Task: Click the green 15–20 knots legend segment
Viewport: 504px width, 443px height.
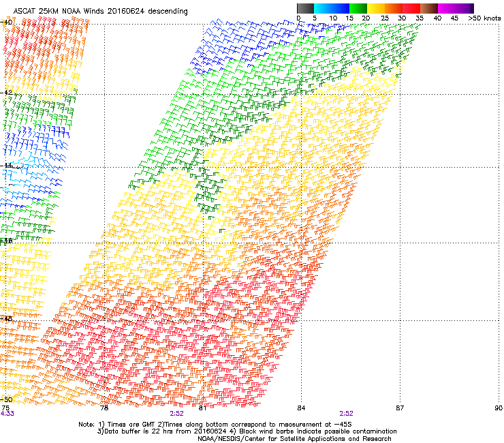Action: tap(358, 8)
